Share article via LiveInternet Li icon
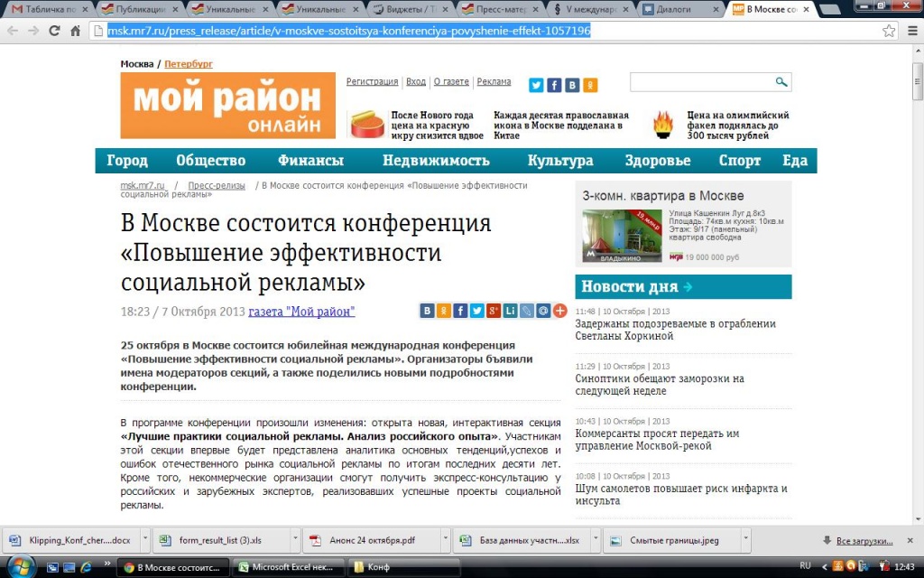The height and width of the screenshot is (578, 924). (x=510, y=311)
